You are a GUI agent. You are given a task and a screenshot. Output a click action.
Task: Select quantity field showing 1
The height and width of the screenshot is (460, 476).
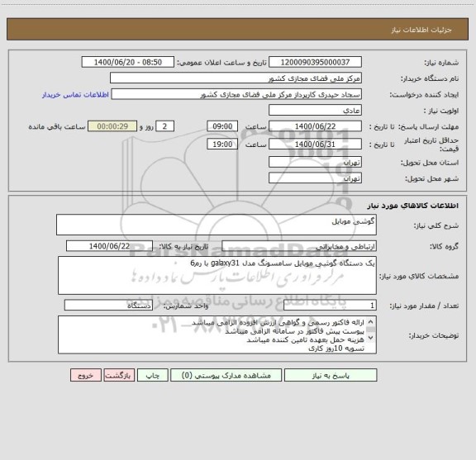pyautogui.click(x=330, y=306)
